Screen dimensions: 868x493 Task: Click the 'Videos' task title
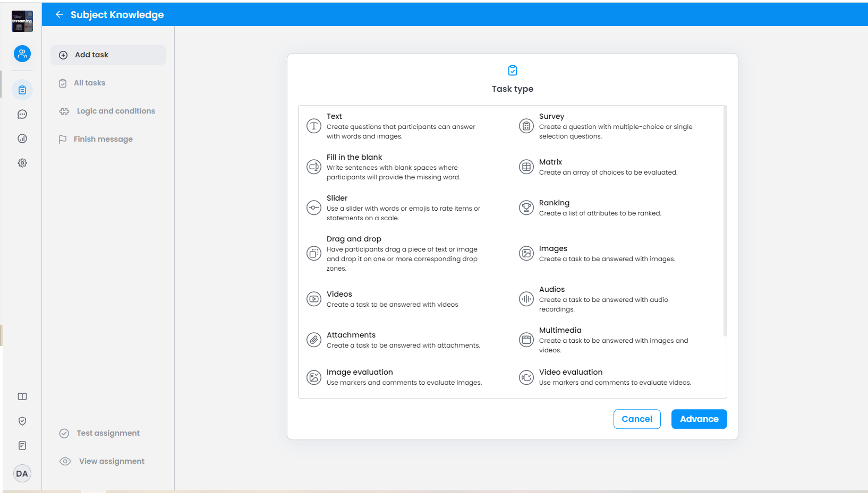point(339,294)
